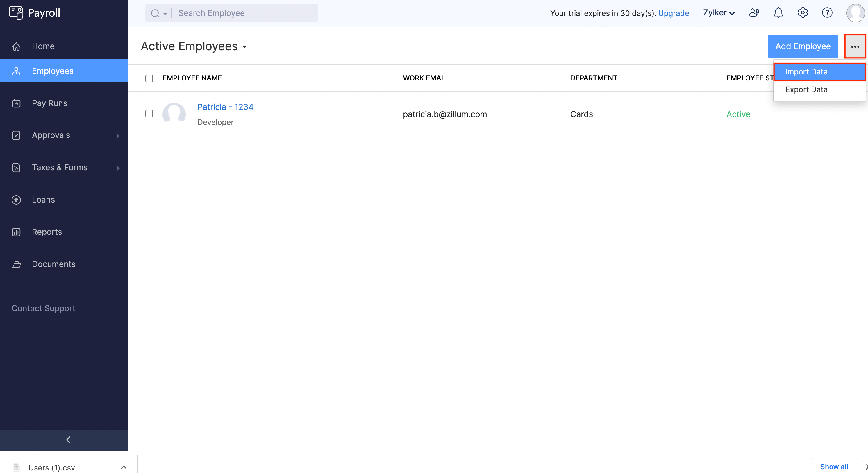Viewport: 868px width, 473px height.
Task: Open the Home section in sidebar
Action: click(x=43, y=46)
